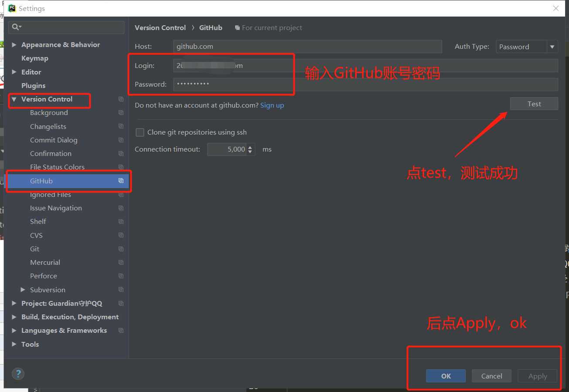Click into the Login input field
569x392 pixels.
coord(365,66)
